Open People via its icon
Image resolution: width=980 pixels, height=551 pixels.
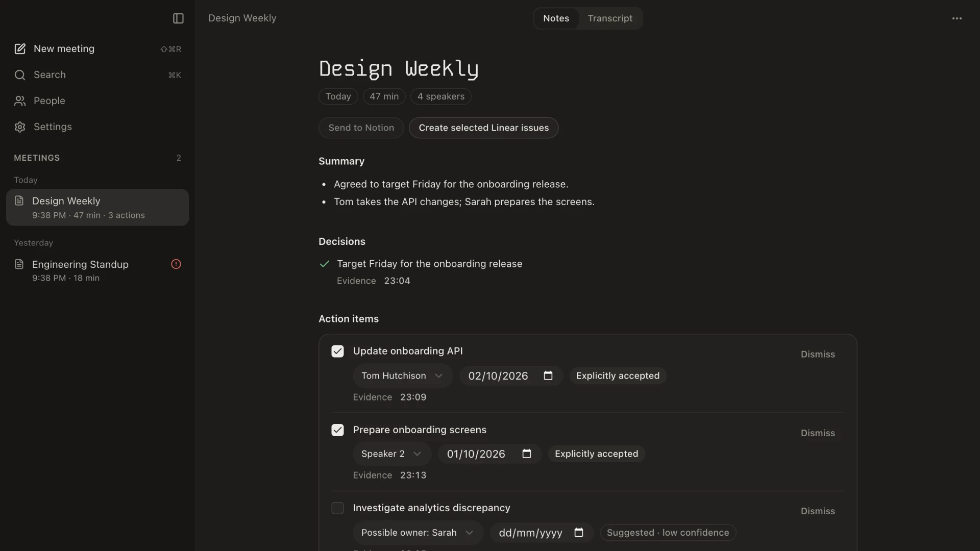click(20, 101)
